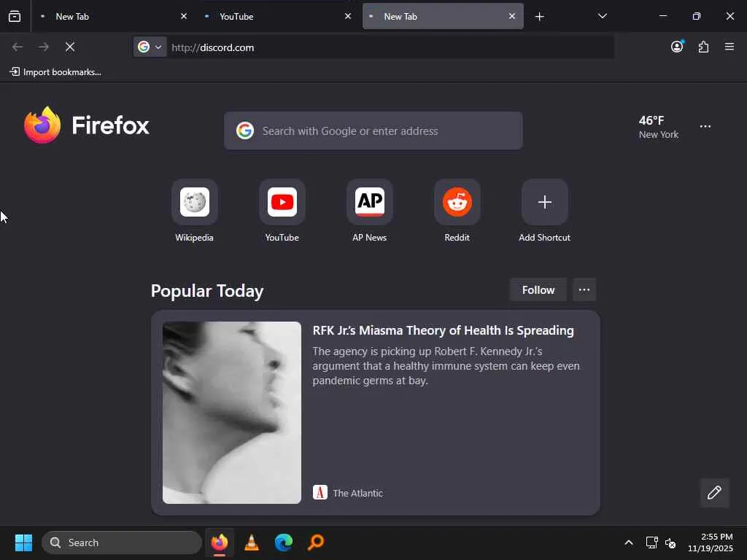This screenshot has width=747, height=560.
Task: Open weather widget options menu
Action: tap(705, 127)
